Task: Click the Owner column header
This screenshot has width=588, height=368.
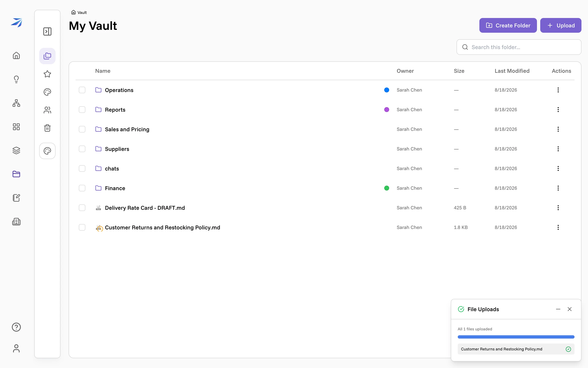Action: coord(405,71)
